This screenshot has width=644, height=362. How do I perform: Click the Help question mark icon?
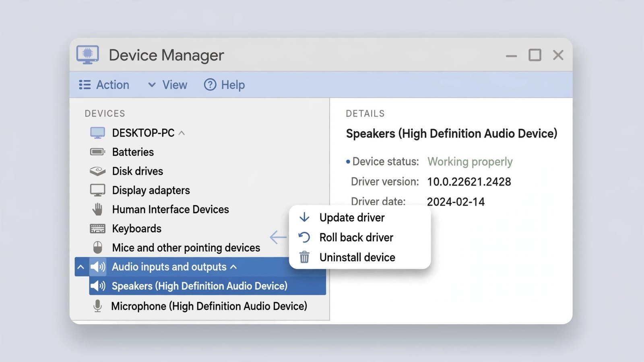(210, 84)
